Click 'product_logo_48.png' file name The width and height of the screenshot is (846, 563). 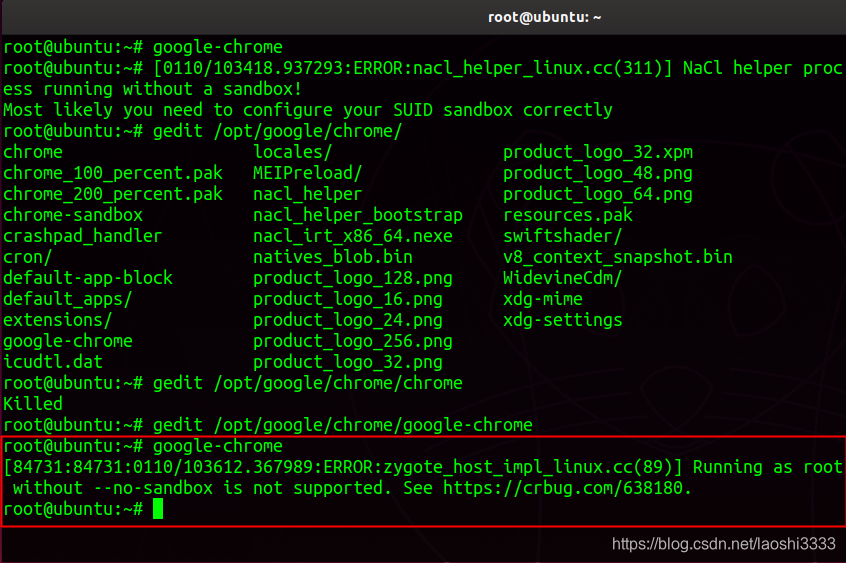[x=598, y=174]
